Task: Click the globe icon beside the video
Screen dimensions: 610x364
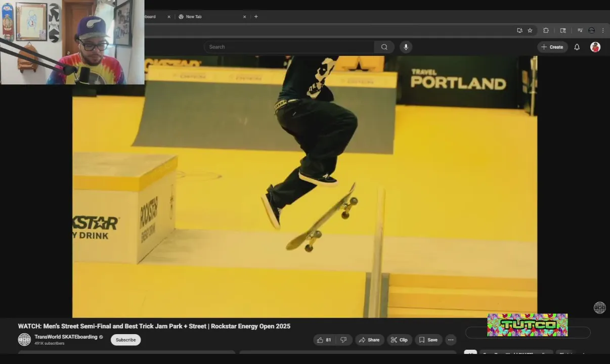Action: [x=599, y=307]
